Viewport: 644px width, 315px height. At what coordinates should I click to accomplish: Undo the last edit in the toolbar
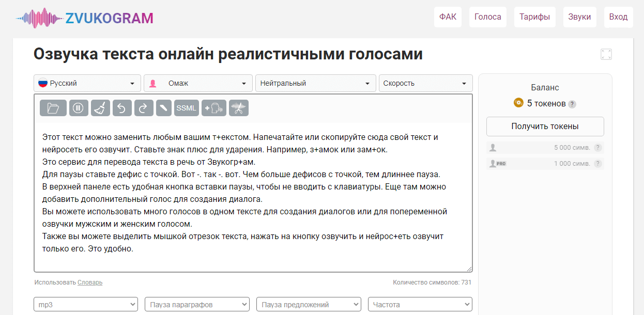tap(122, 108)
